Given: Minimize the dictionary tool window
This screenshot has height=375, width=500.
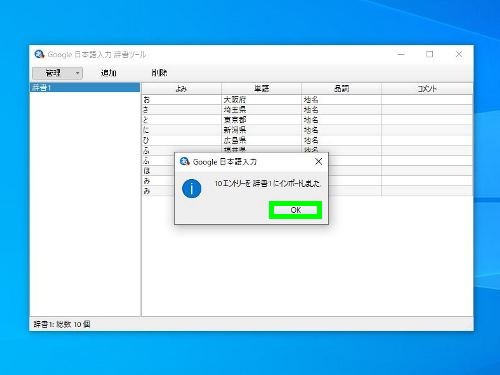Looking at the screenshot, I should tap(401, 54).
